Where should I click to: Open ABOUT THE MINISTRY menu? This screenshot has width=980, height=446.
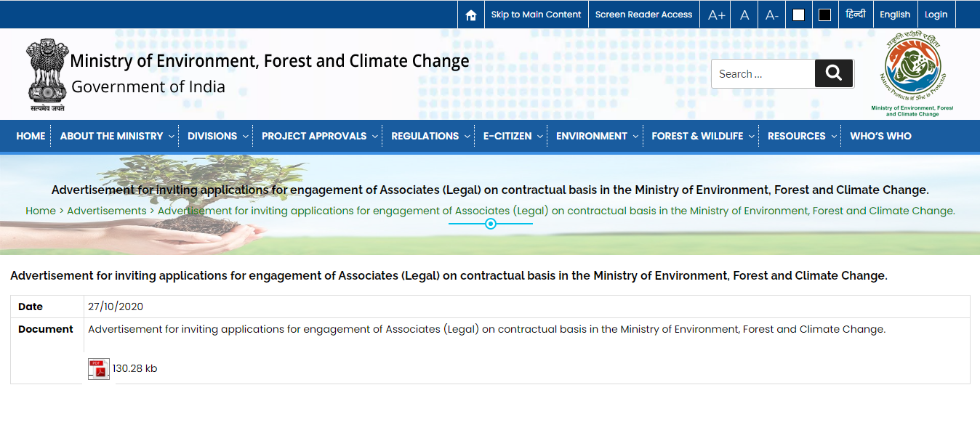click(x=111, y=136)
